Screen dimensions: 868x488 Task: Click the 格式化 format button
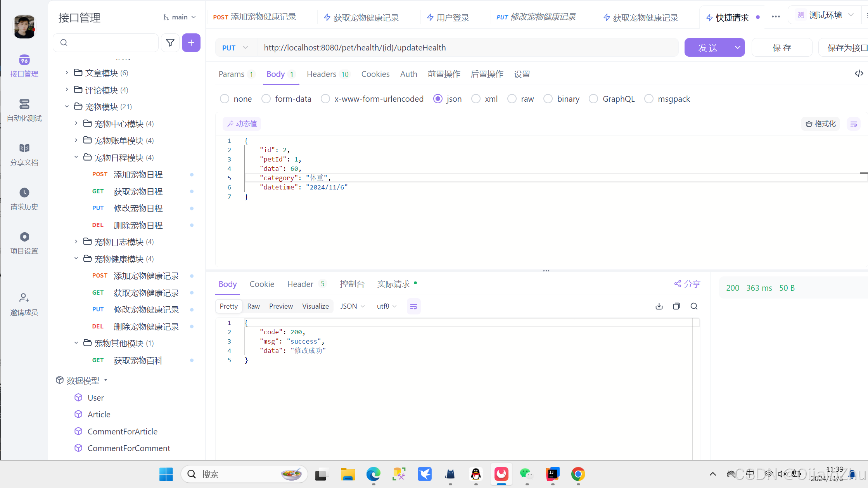pyautogui.click(x=821, y=124)
